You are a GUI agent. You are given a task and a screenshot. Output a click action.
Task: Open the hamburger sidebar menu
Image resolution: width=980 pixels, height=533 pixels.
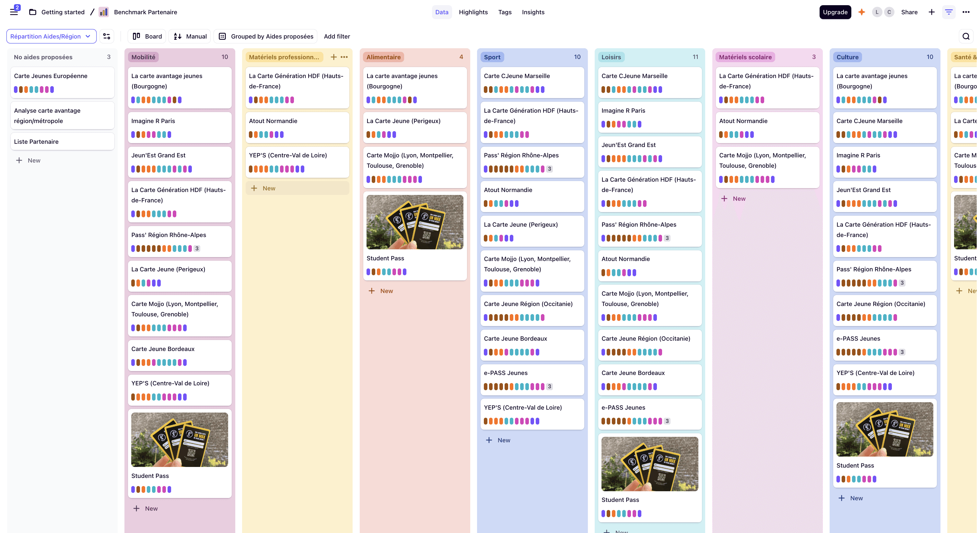(x=14, y=12)
